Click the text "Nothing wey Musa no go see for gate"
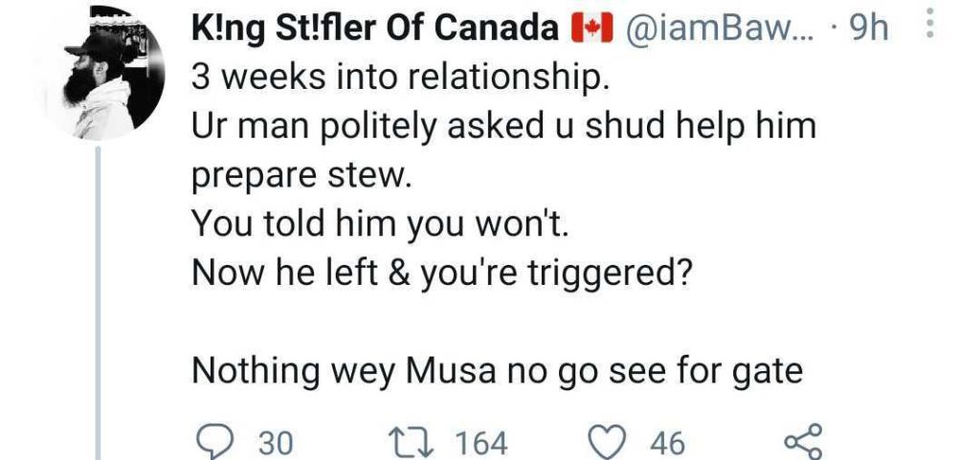The image size is (980, 460). pyautogui.click(x=498, y=369)
